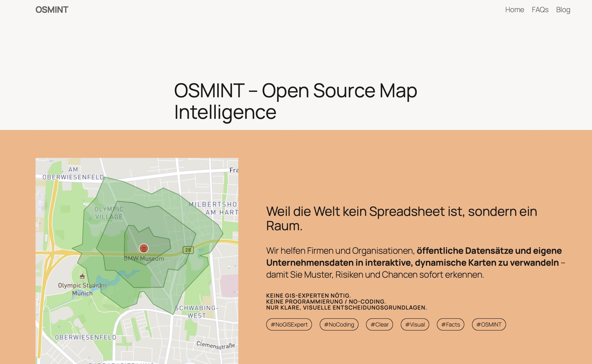Click the red BMW Museum map marker
The width and height of the screenshot is (592, 364).
pyautogui.click(x=144, y=248)
